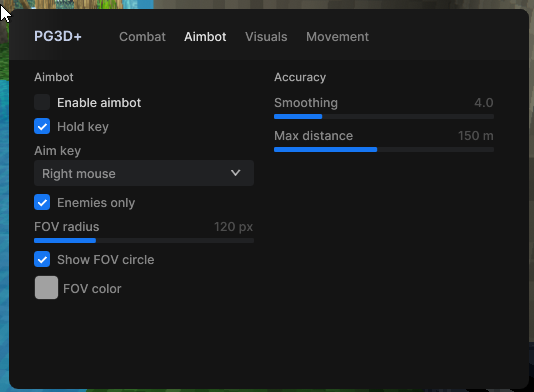Click the Max distance slider bar
534x392 pixels.
[x=384, y=150]
